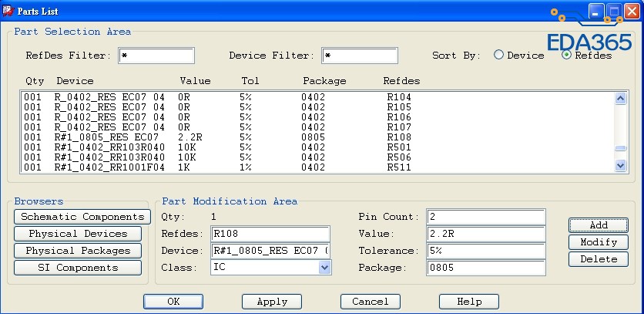Click the Pin Count field
The image size is (644, 314).
click(x=486, y=217)
